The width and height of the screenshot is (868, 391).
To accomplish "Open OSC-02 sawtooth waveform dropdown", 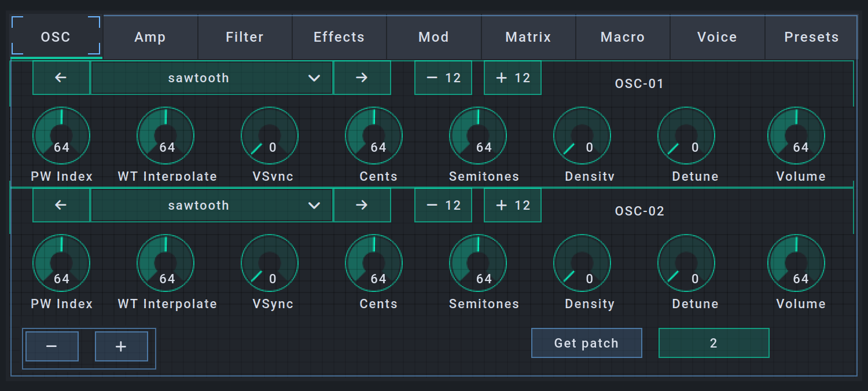I will (x=212, y=205).
